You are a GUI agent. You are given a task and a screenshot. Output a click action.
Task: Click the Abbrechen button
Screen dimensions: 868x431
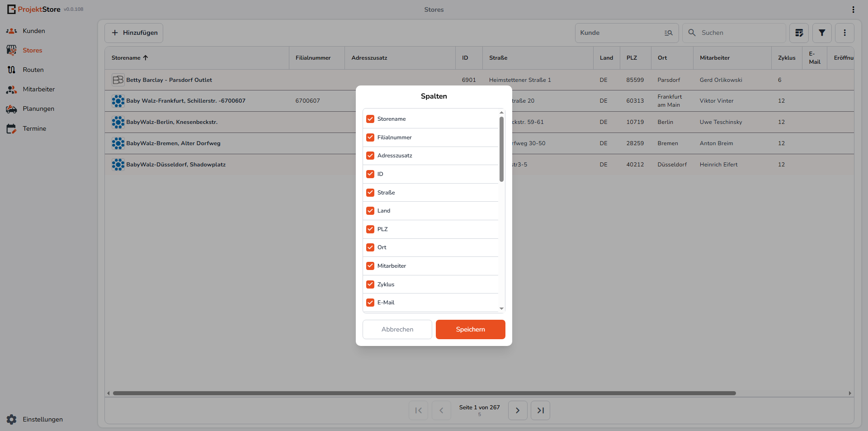(x=397, y=330)
